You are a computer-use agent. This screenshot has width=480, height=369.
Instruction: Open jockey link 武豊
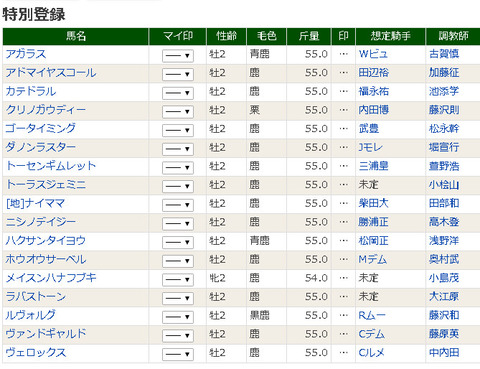pyautogui.click(x=369, y=129)
